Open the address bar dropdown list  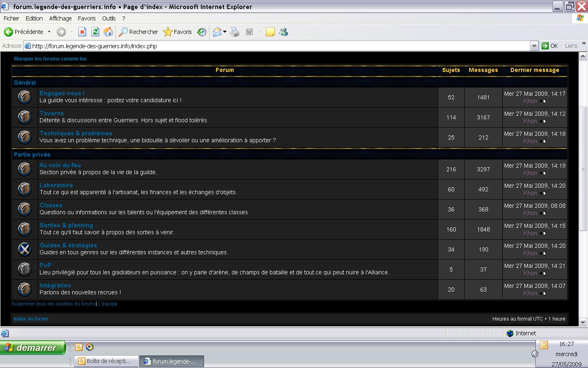click(x=534, y=46)
